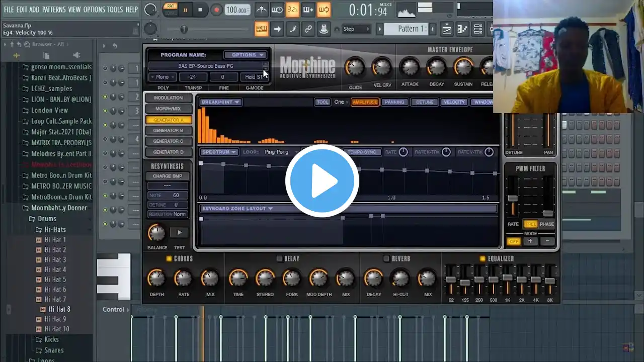This screenshot has height=362, width=644.
Task: Toggle the DELAY effect on/off
Action: (x=279, y=259)
